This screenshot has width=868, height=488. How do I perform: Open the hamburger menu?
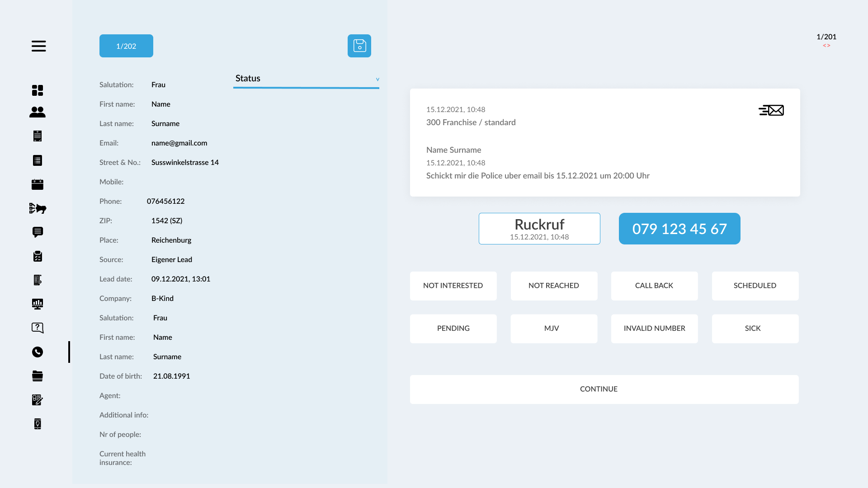38,46
